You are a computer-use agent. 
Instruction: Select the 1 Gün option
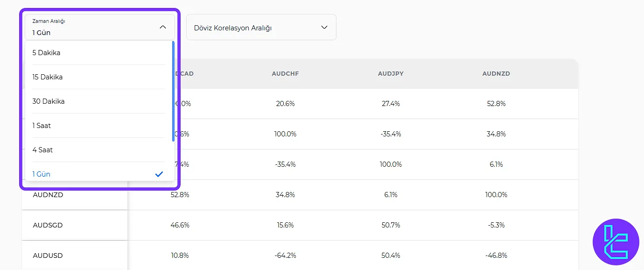coord(41,174)
